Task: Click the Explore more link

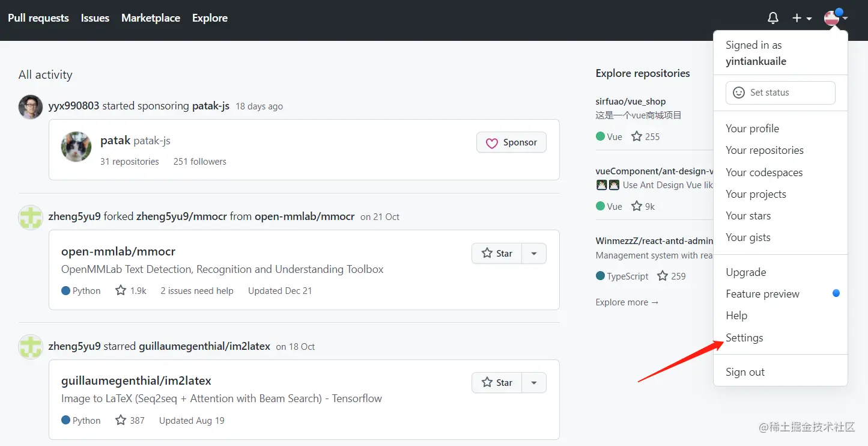Action: pos(627,302)
